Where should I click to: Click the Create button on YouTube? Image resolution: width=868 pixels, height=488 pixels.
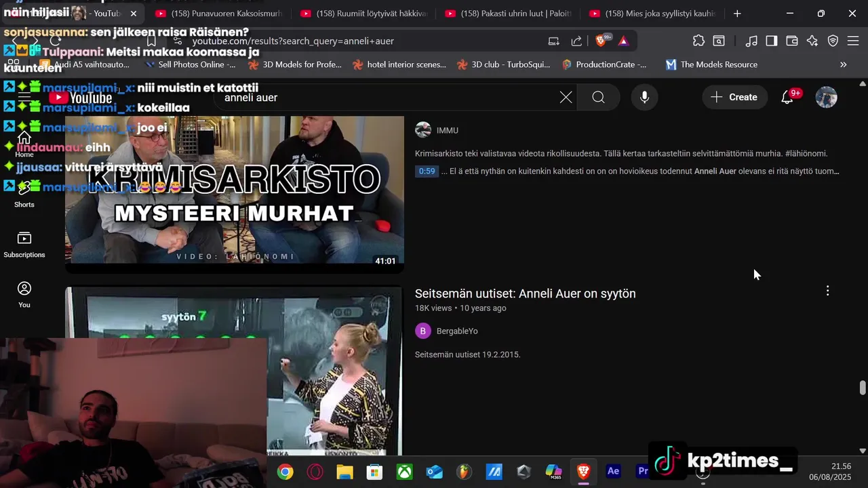[x=734, y=97]
